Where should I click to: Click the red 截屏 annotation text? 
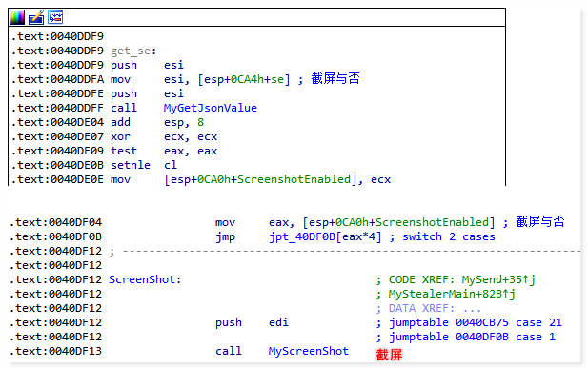(x=389, y=354)
